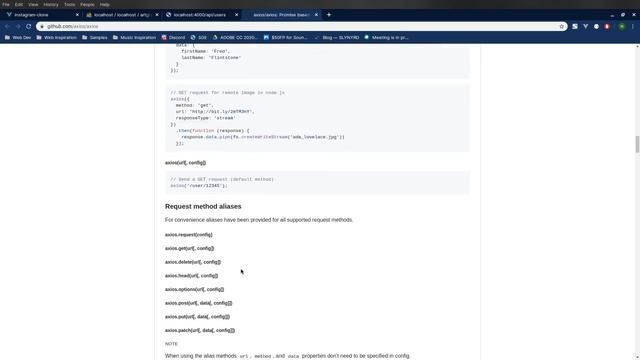
Task: Open Music Inspiration bookmarks folder
Action: click(x=135, y=37)
